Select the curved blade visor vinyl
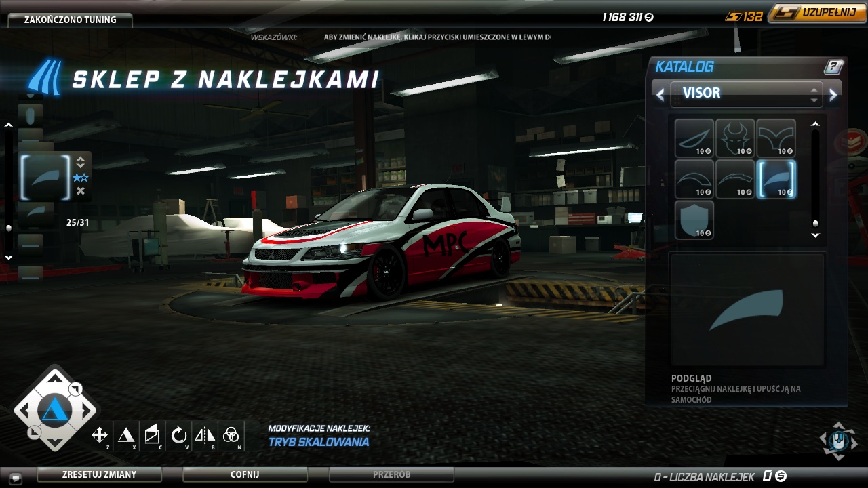Image resolution: width=868 pixels, height=488 pixels. tap(694, 138)
